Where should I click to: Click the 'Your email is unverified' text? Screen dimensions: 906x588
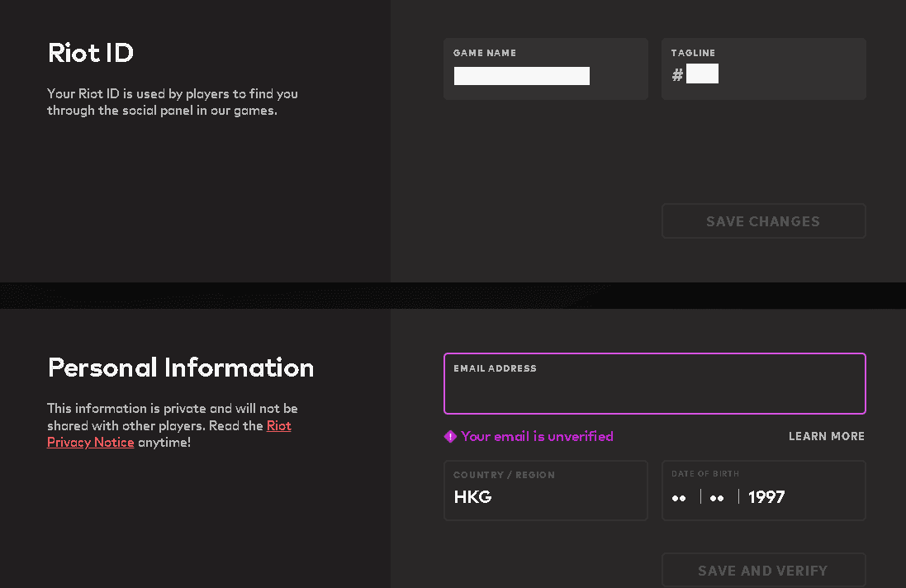(537, 436)
